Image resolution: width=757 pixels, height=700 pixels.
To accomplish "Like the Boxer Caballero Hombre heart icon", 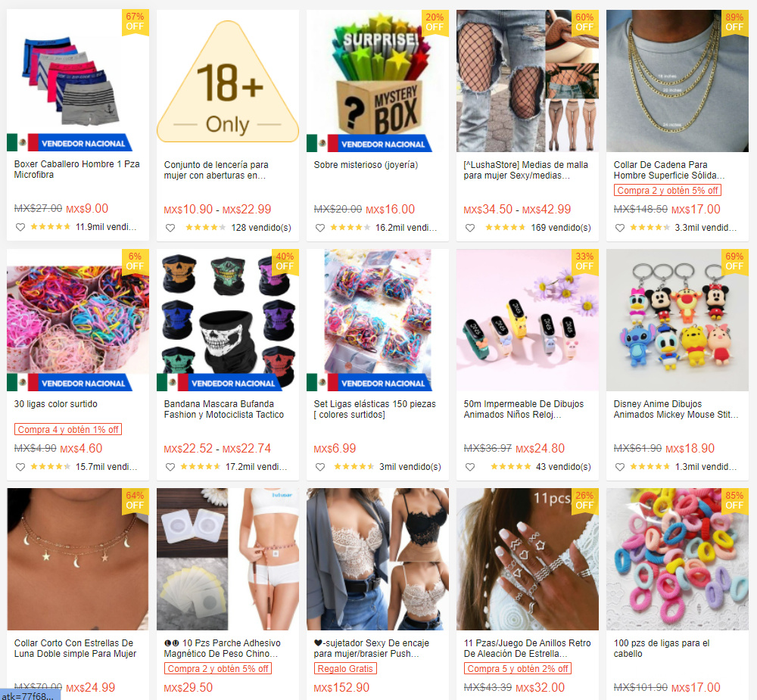I will coord(20,227).
